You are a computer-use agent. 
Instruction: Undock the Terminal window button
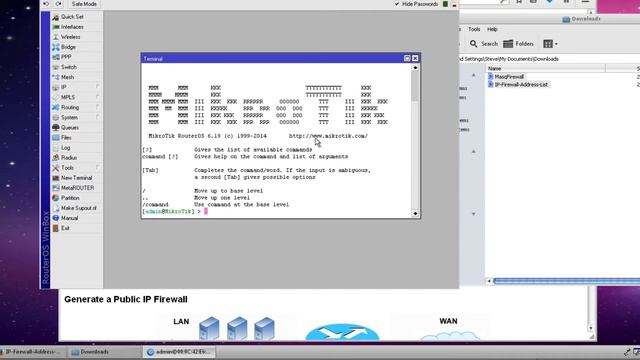pos(407,58)
